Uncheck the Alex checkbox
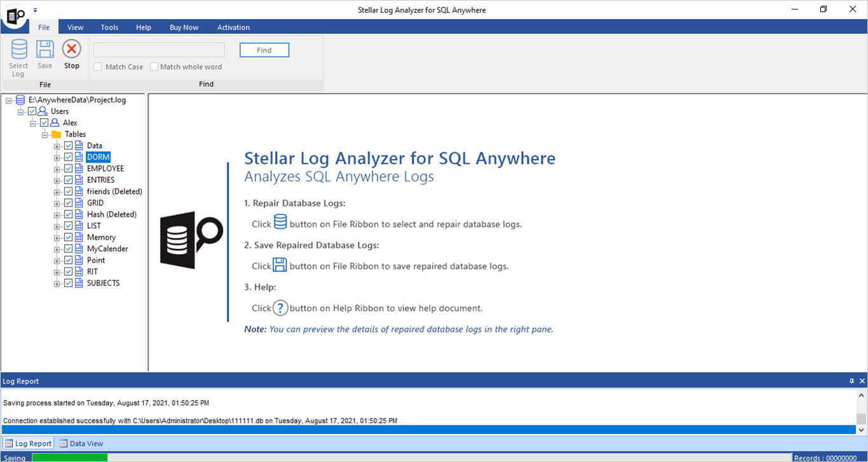 44,123
